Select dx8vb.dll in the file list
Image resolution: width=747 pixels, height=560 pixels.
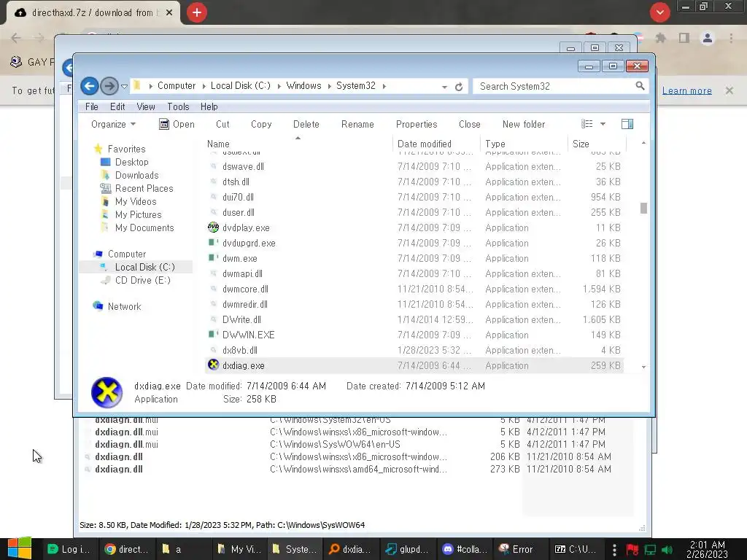click(239, 351)
